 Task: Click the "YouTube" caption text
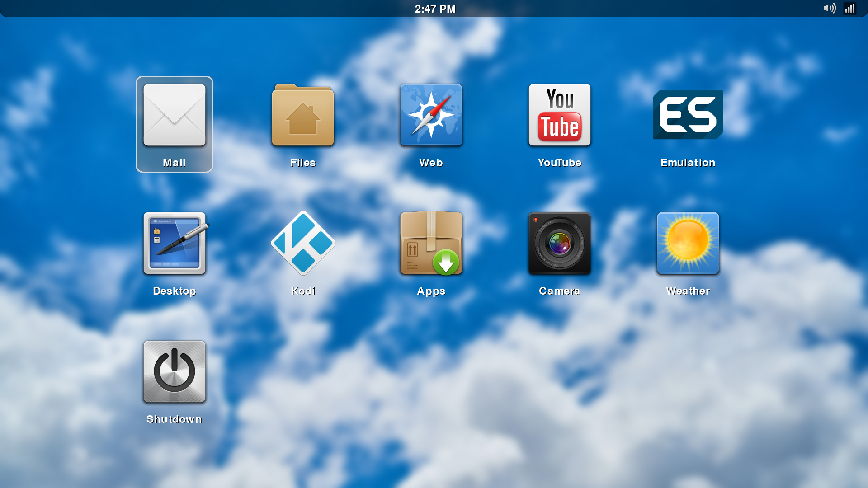(x=560, y=163)
